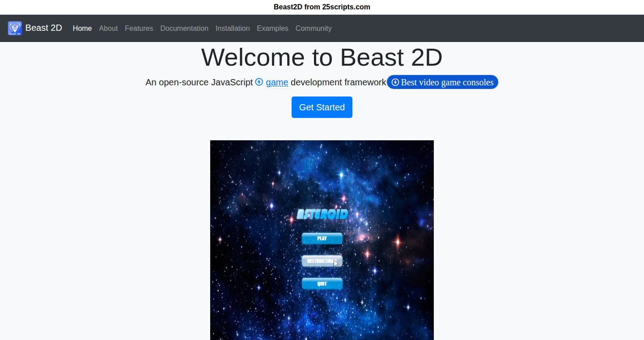Viewport: 644px width, 340px height.
Task: Click the icon inside the consoles pill
Action: (395, 82)
